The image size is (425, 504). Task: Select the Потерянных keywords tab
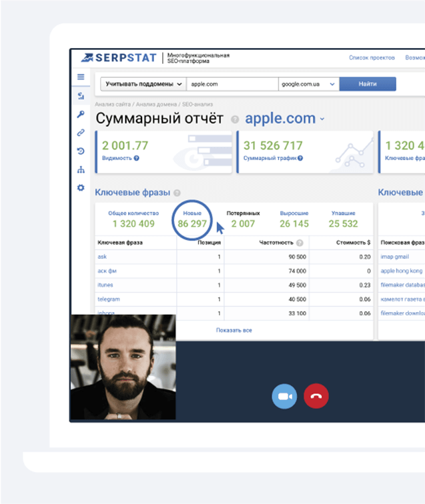(x=243, y=219)
